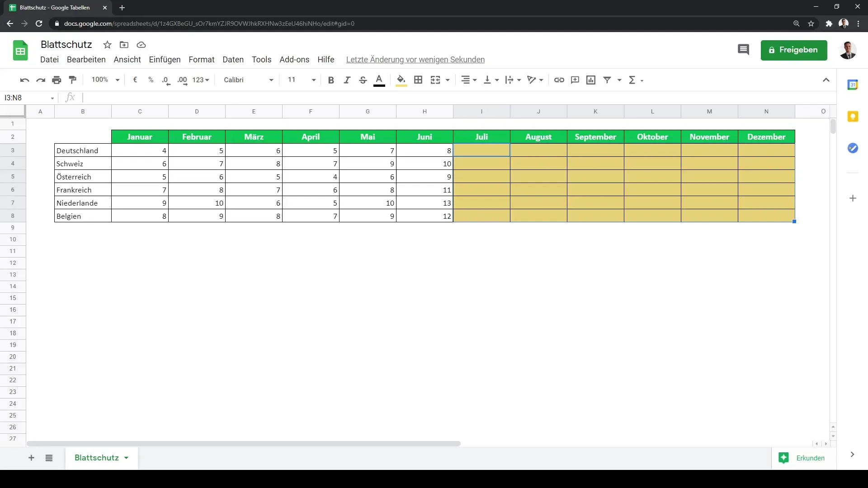Open font size 11 dropdown
The image size is (868, 488).
tap(302, 80)
